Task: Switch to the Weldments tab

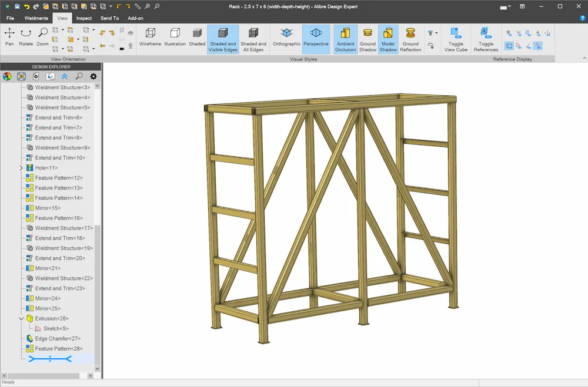Action: pyautogui.click(x=36, y=18)
